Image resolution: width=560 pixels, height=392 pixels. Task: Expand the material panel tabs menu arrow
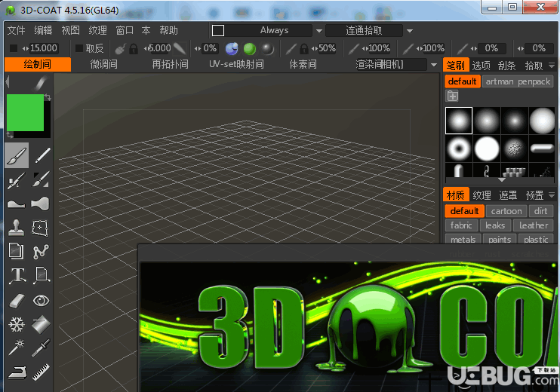pos(552,194)
